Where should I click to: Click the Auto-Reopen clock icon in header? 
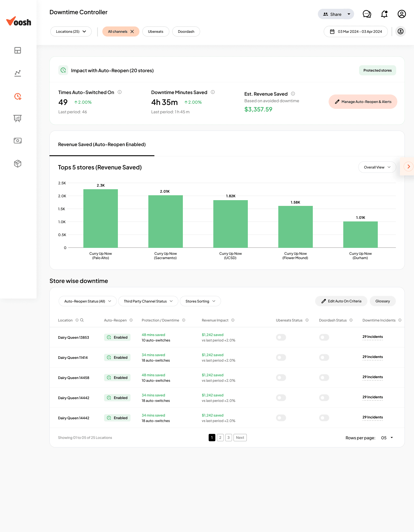pyautogui.click(x=63, y=70)
